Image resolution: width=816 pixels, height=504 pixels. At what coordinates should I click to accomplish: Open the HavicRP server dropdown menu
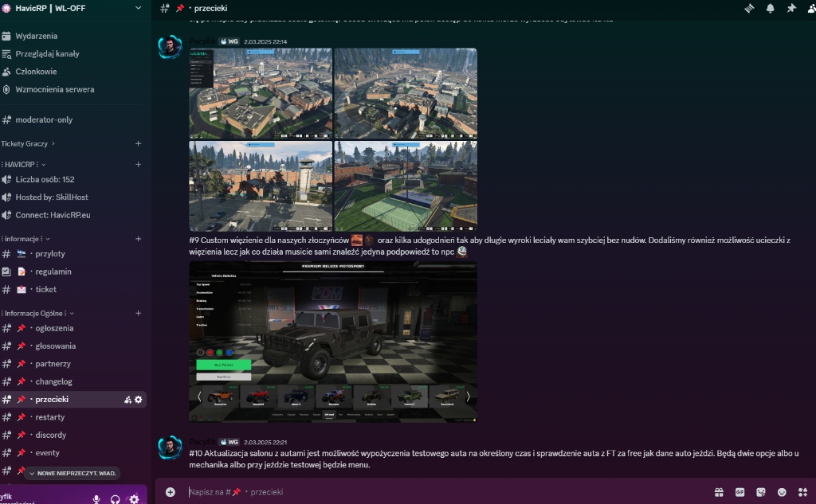pos(138,8)
